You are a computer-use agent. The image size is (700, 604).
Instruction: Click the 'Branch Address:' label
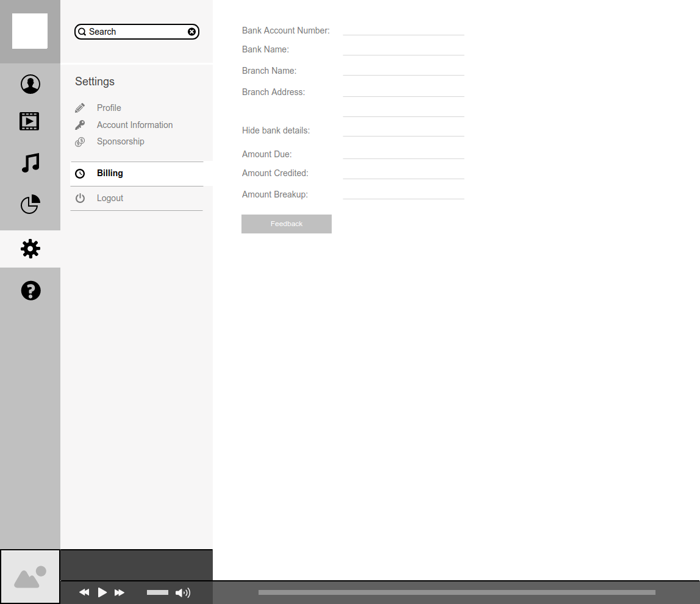[274, 92]
